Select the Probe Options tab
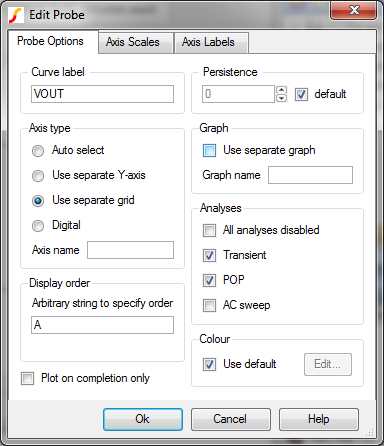The width and height of the screenshot is (384, 446). [53, 42]
